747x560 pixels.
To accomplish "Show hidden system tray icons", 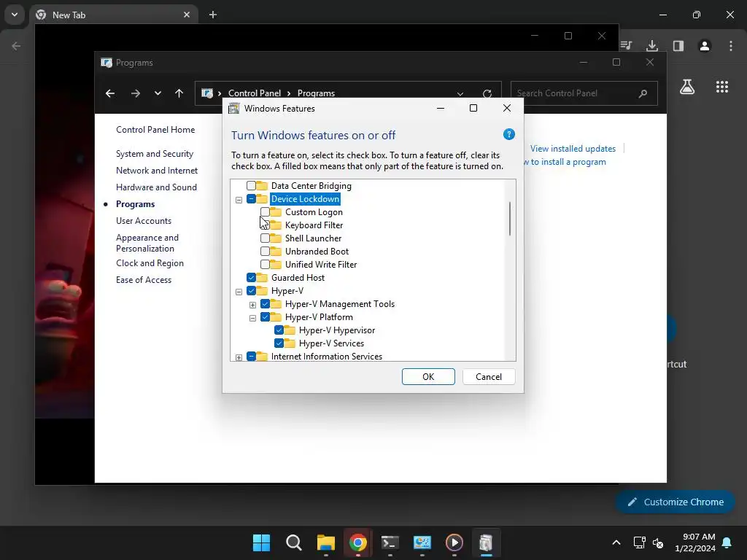I will tap(616, 542).
